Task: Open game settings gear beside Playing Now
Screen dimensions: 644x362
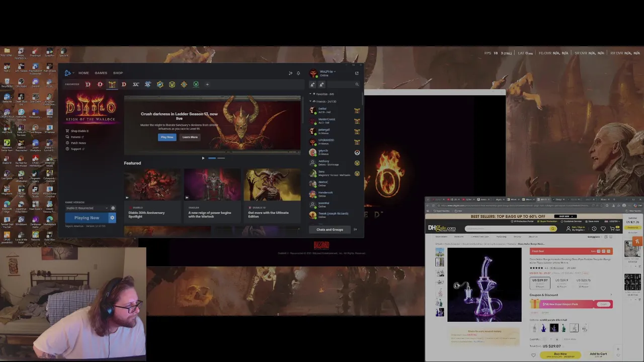Action: (x=112, y=218)
